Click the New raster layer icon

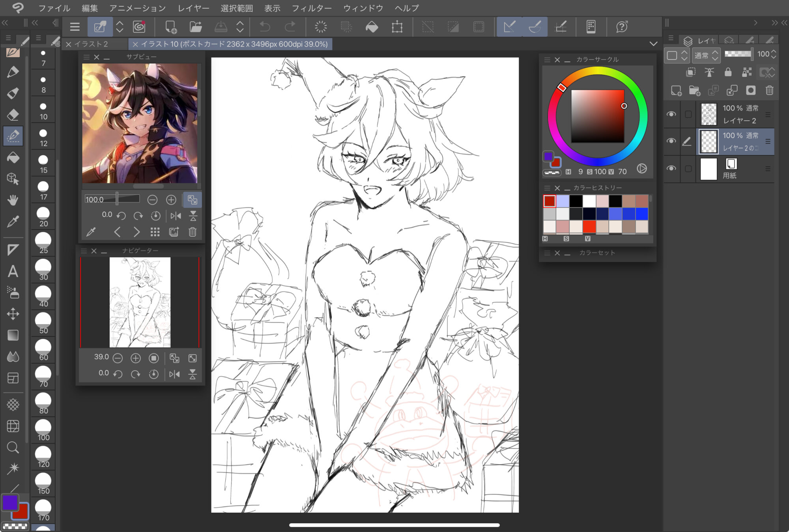pos(676,91)
